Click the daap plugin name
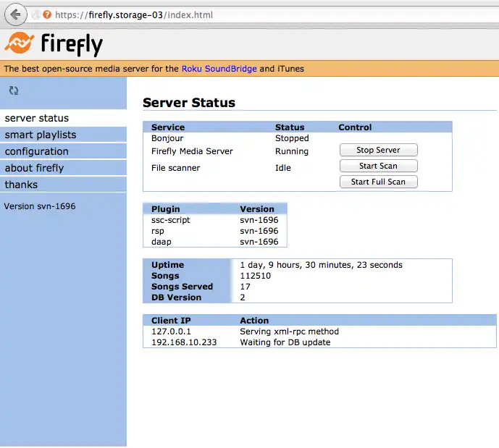The image size is (499, 448). click(x=162, y=242)
